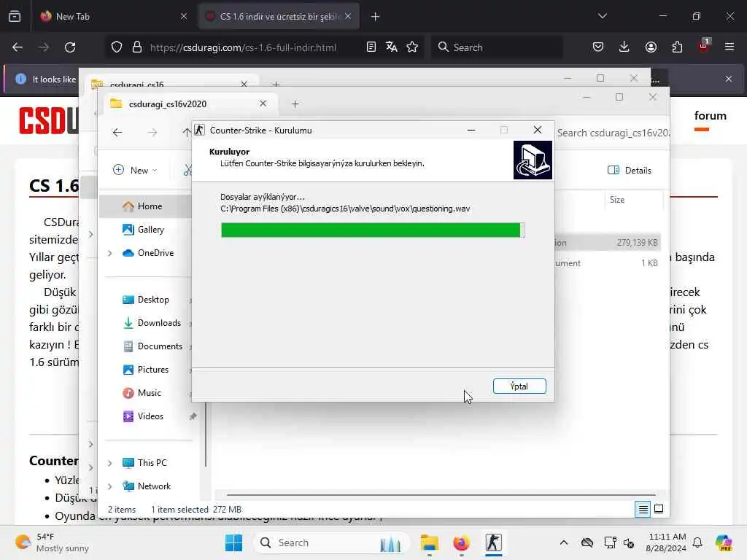Click the pin icon next to Videos
The height and width of the screenshot is (560, 747).
pos(193,416)
